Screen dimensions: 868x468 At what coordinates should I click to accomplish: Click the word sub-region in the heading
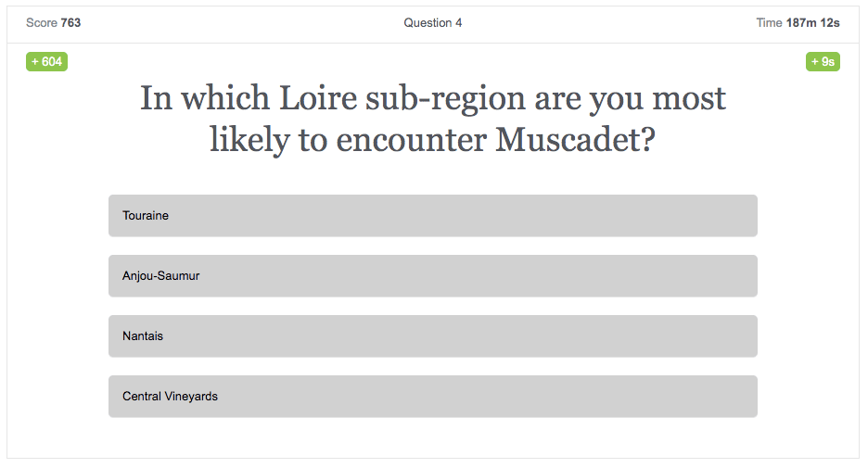[x=446, y=99]
